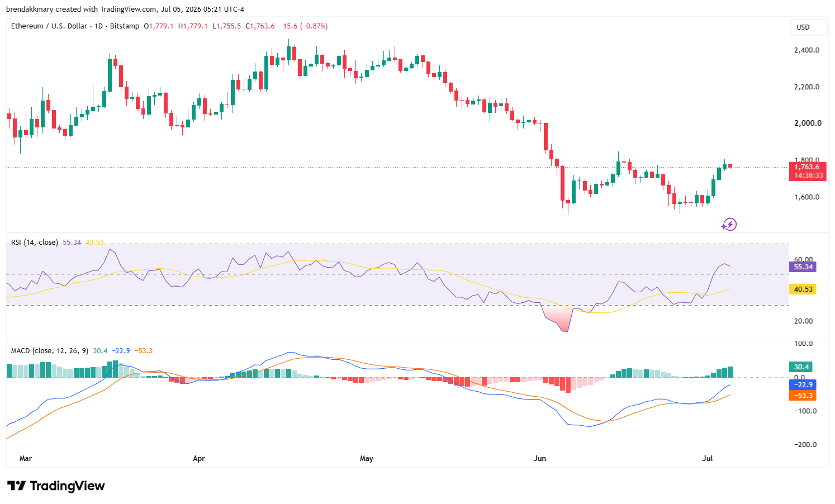Click the 2,400.0 price axis label

tap(806, 50)
